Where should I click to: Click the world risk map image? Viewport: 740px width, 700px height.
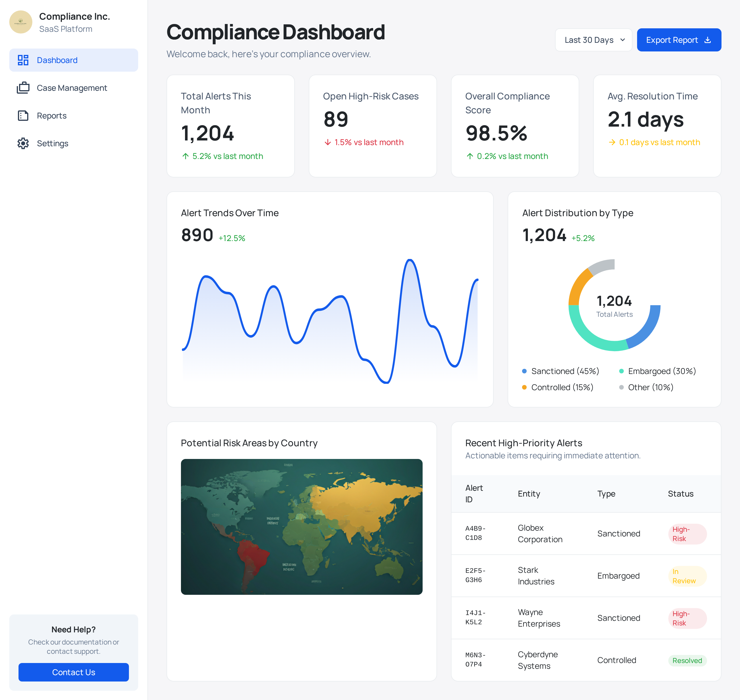(301, 527)
